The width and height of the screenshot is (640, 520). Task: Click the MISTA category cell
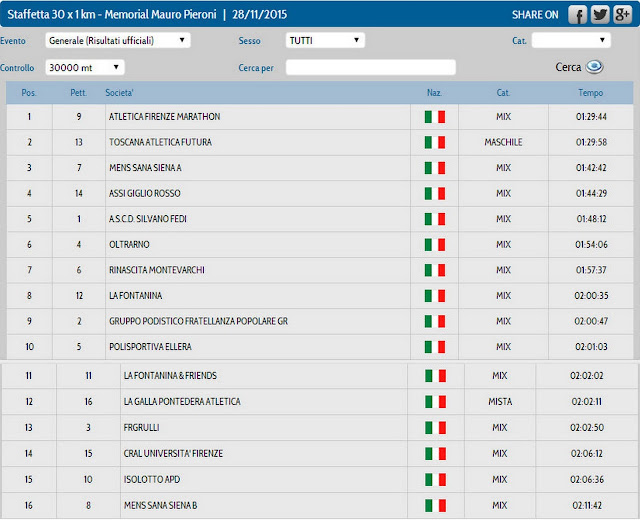pyautogui.click(x=500, y=402)
